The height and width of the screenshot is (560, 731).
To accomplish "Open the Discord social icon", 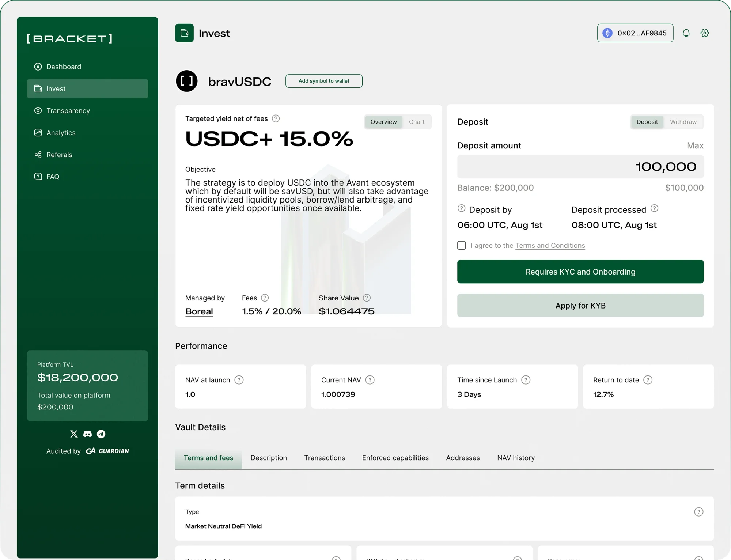I will (x=87, y=434).
